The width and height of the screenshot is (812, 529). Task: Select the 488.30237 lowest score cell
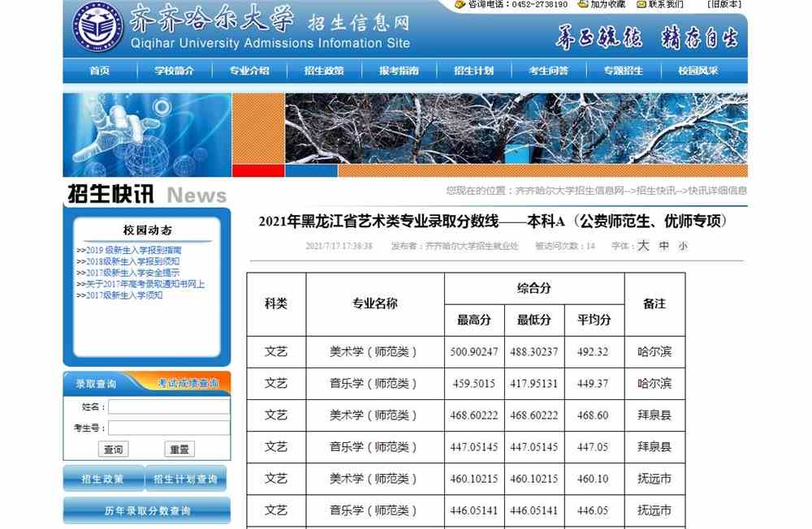click(x=534, y=352)
